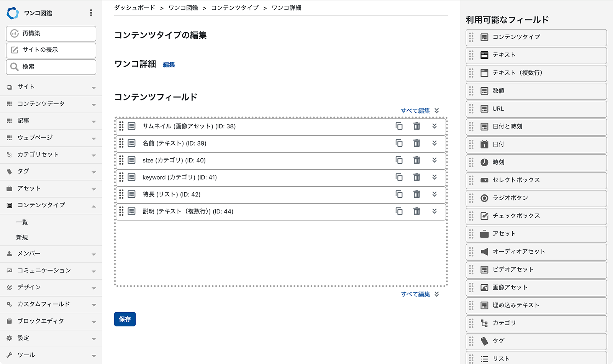
Task: Expand the 特長 field settings
Action: pyautogui.click(x=434, y=194)
